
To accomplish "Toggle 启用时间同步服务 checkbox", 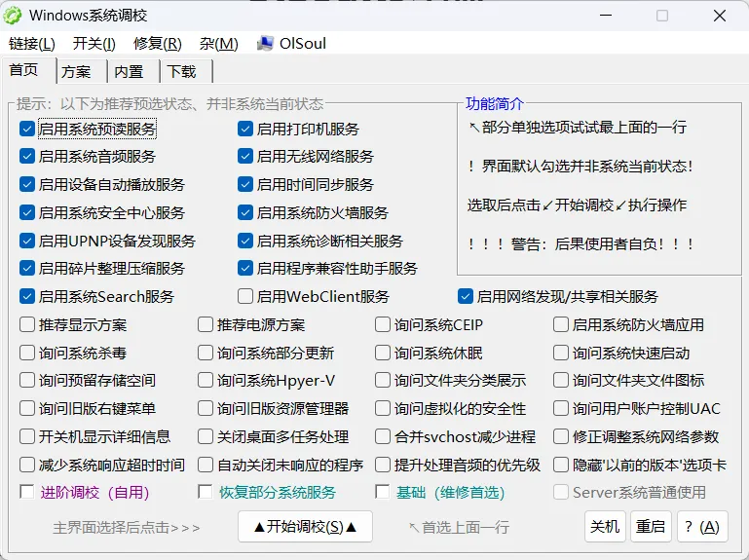I will (245, 184).
